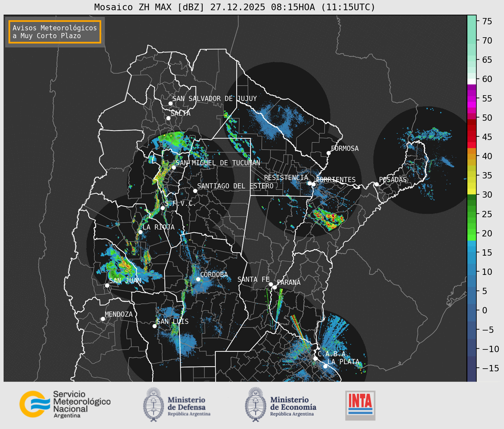Click the POSADAS label text

tap(393, 180)
